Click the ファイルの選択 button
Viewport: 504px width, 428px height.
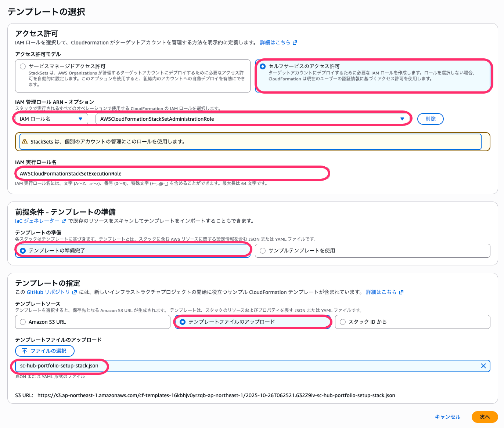coord(44,351)
